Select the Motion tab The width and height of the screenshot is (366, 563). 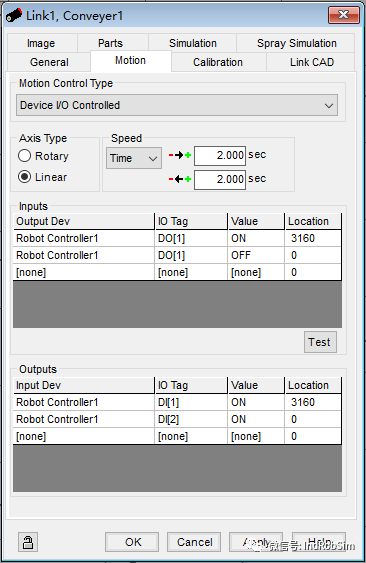coord(130,60)
